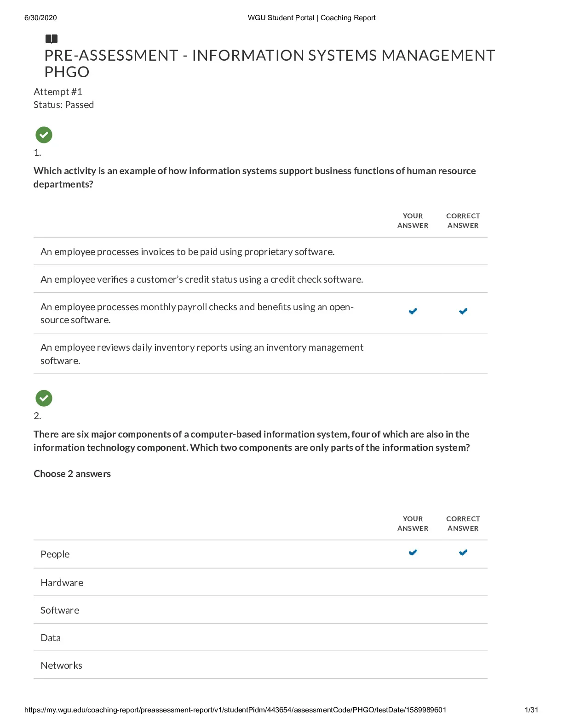Click the Your Answer checkmark for People
The width and height of the screenshot is (563, 728).
pyautogui.click(x=413, y=552)
